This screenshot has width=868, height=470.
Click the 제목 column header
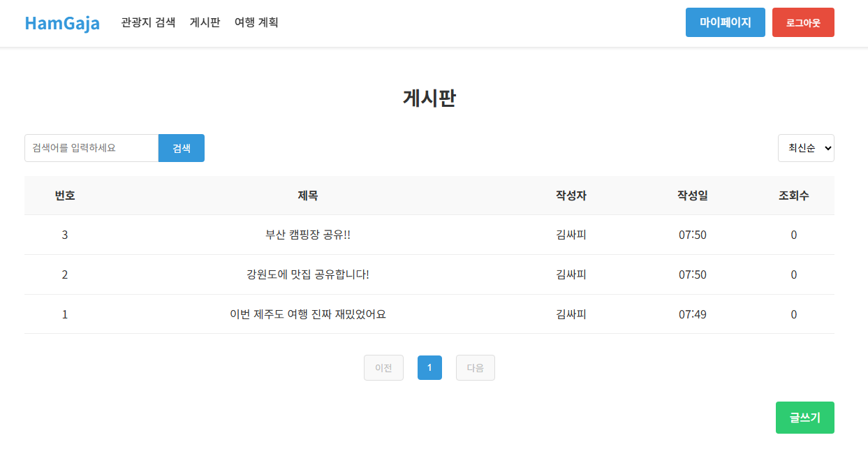click(x=308, y=196)
